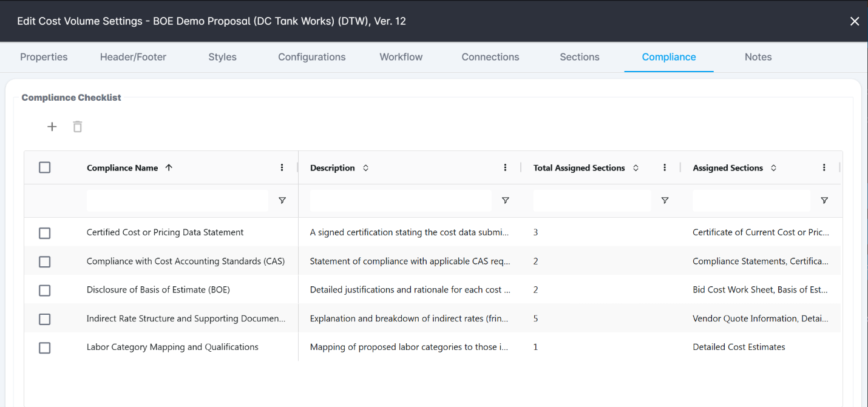Open filter options for Total Assigned Sections
The image size is (868, 407).
(665, 201)
